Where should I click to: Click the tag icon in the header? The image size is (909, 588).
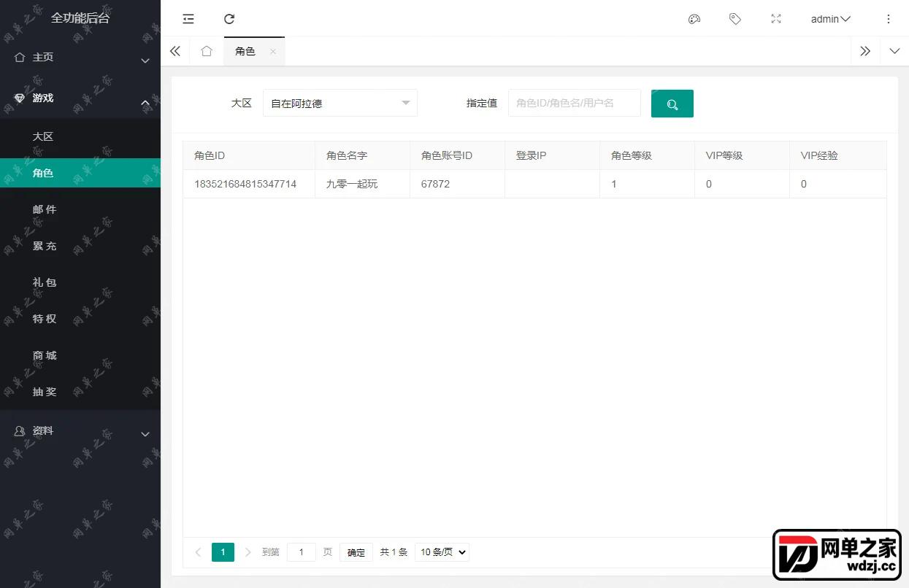tap(735, 19)
